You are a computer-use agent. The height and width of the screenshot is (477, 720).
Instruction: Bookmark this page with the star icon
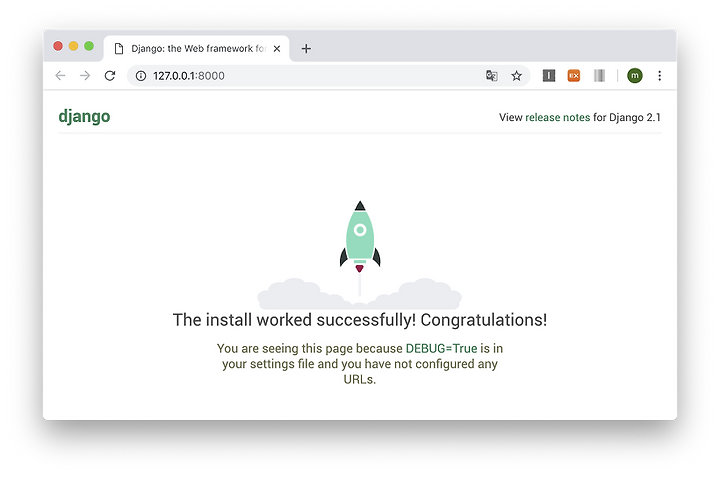(x=517, y=76)
